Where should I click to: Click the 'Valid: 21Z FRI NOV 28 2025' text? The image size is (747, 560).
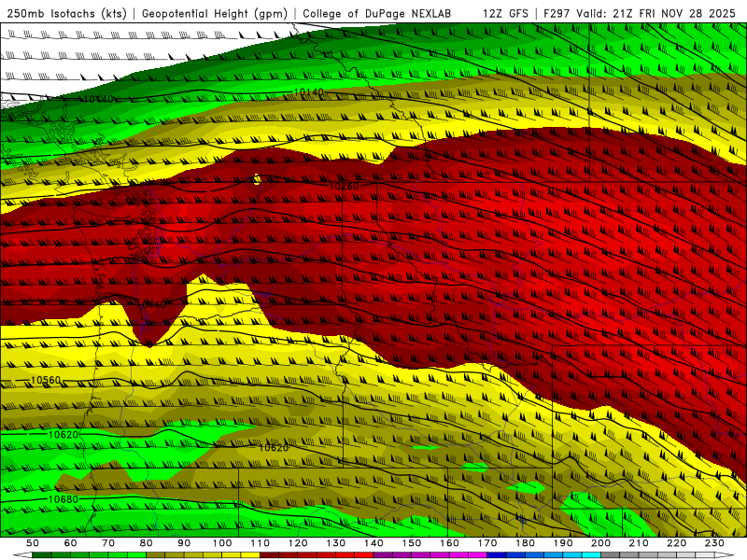656,14
